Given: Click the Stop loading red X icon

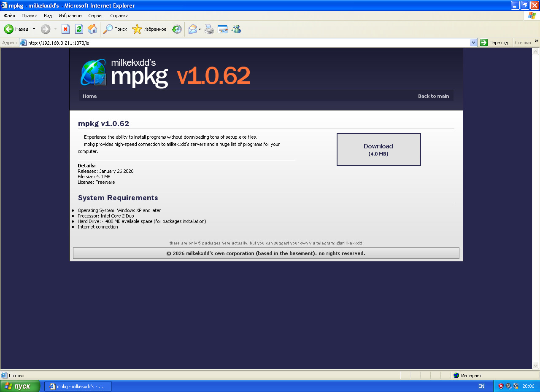Looking at the screenshot, I should [x=65, y=29].
